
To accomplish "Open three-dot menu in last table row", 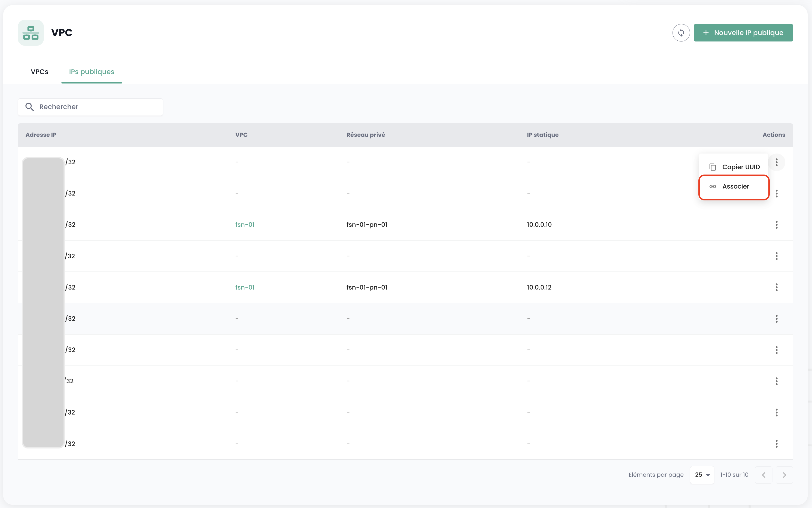I will point(776,444).
